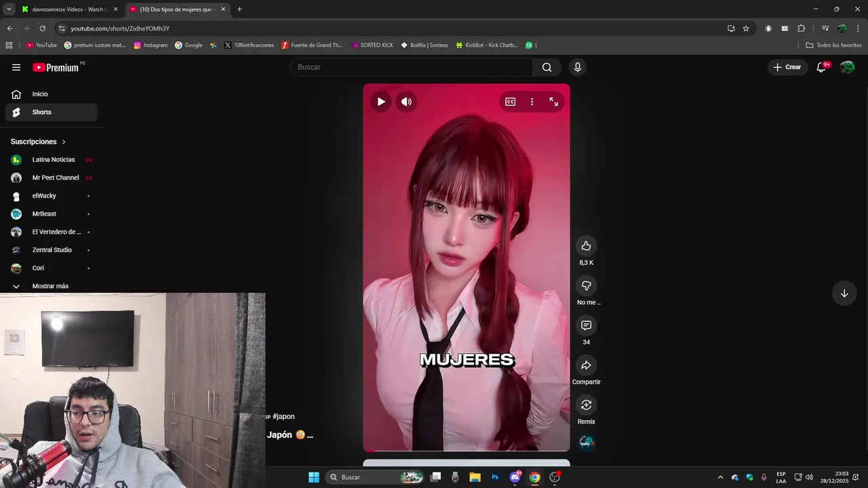Switch to the davooxeneize Videos Kick tab

click(x=64, y=9)
